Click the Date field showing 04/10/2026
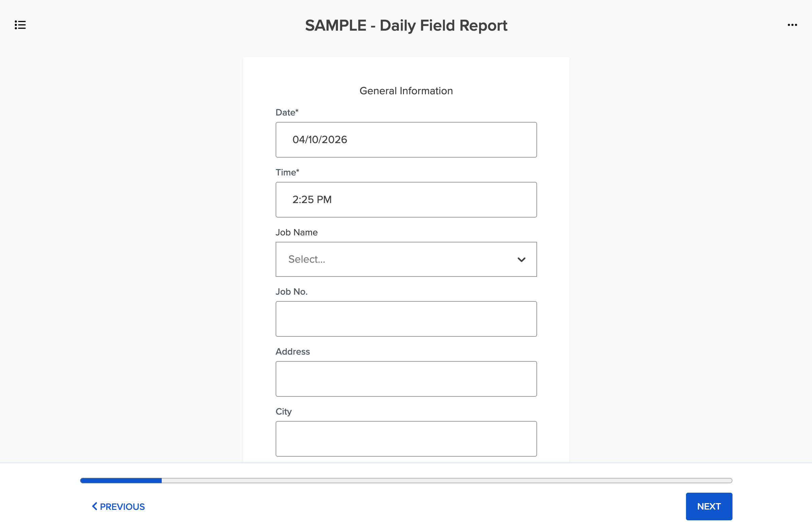 tap(406, 139)
